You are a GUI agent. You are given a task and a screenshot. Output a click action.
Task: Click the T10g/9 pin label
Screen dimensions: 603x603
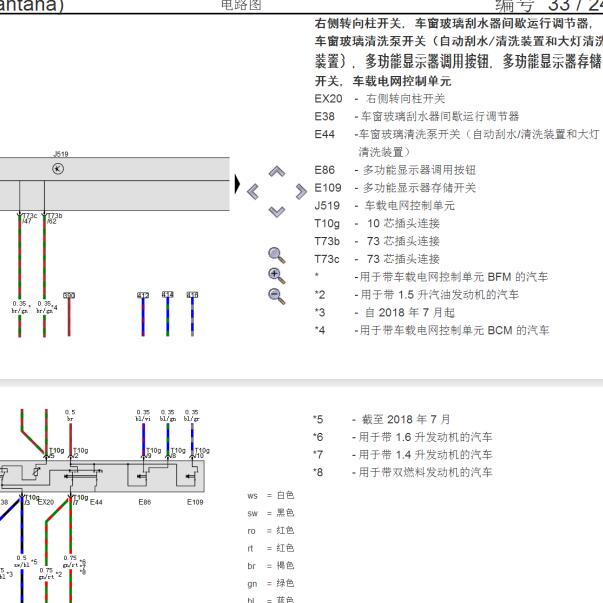[153, 453]
